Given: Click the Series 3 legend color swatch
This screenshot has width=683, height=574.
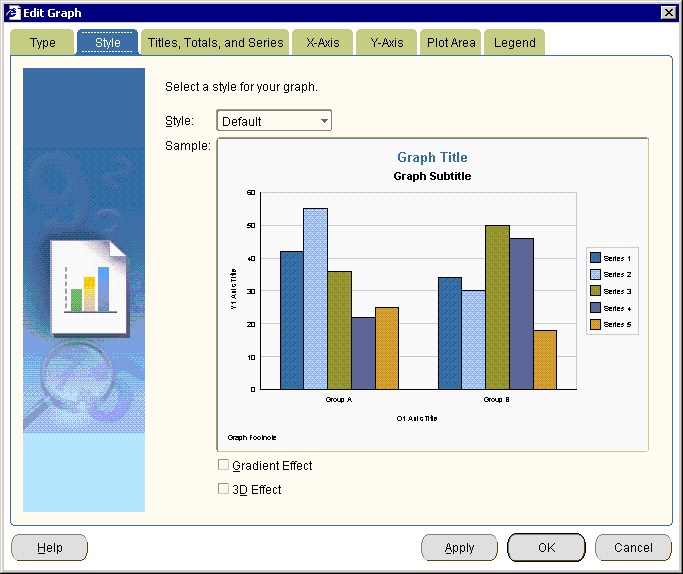Looking at the screenshot, I should (x=595, y=291).
